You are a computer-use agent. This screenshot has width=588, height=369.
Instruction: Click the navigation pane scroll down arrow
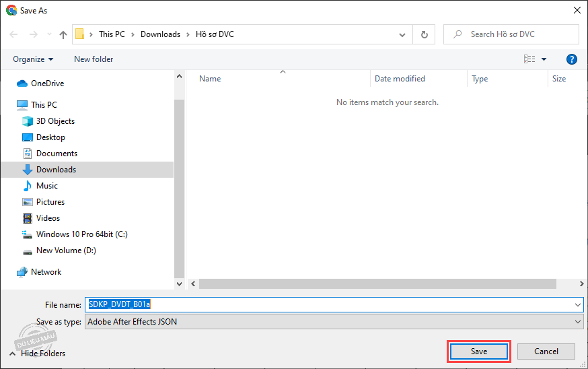pos(179,284)
